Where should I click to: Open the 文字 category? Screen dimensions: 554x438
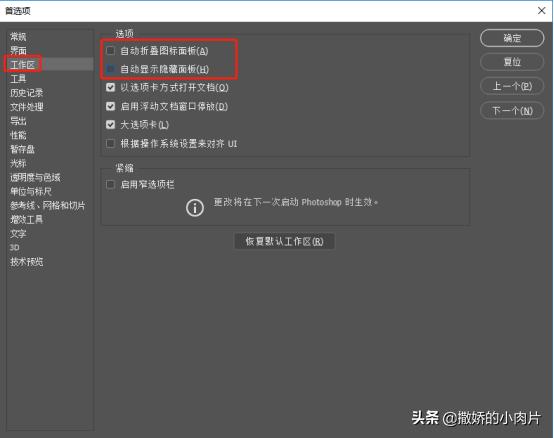pos(18,233)
